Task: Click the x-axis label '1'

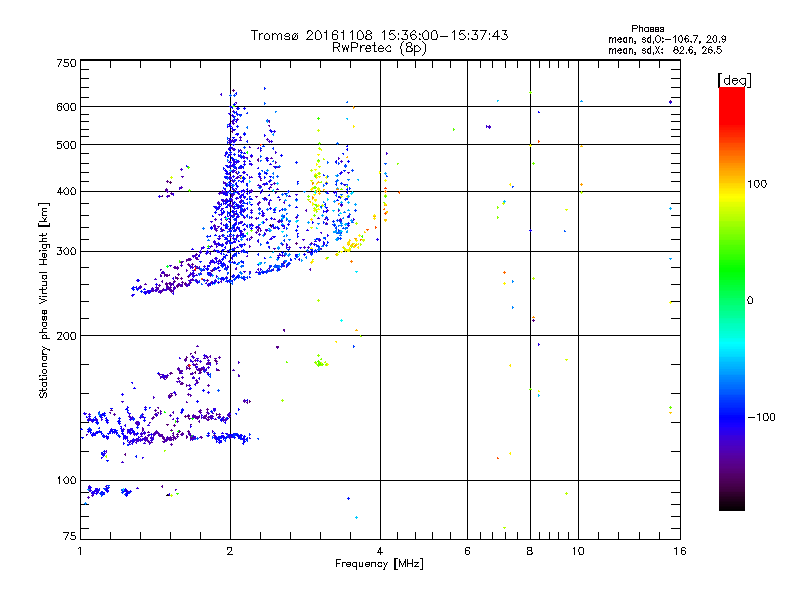Action: click(80, 551)
